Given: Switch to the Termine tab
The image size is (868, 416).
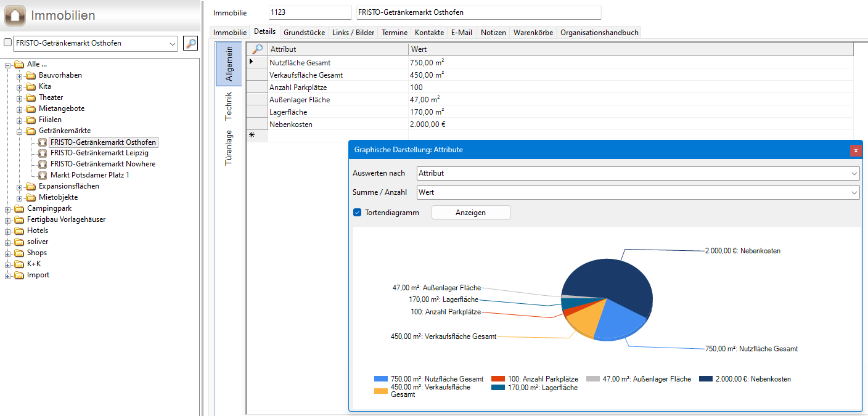Looking at the screenshot, I should coord(395,33).
